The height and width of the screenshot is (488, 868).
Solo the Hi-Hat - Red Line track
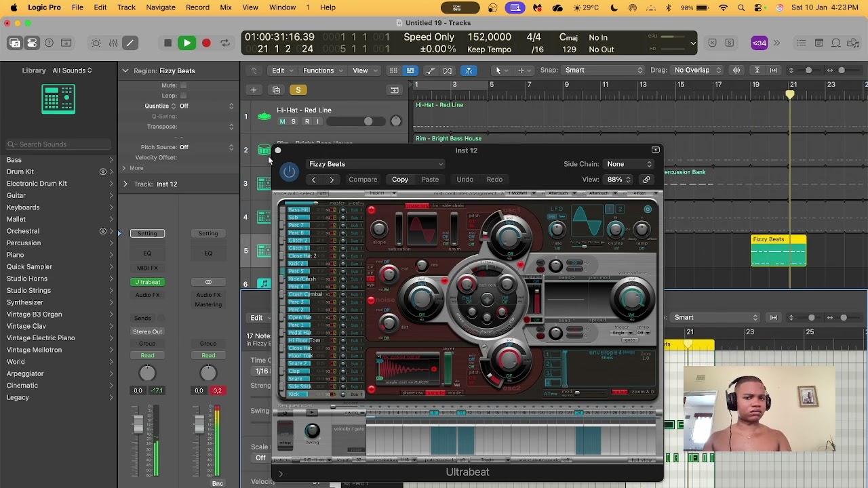[293, 121]
